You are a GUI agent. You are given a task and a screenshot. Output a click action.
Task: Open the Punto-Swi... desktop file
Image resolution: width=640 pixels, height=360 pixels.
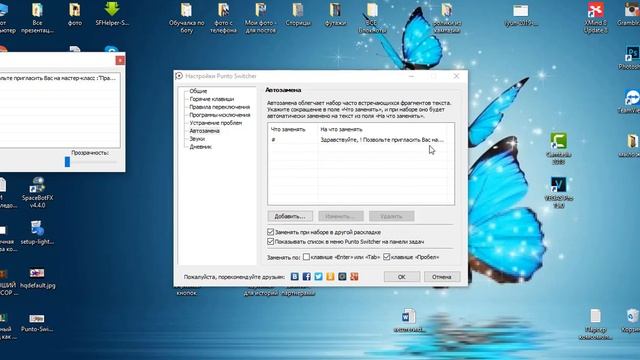click(37, 322)
